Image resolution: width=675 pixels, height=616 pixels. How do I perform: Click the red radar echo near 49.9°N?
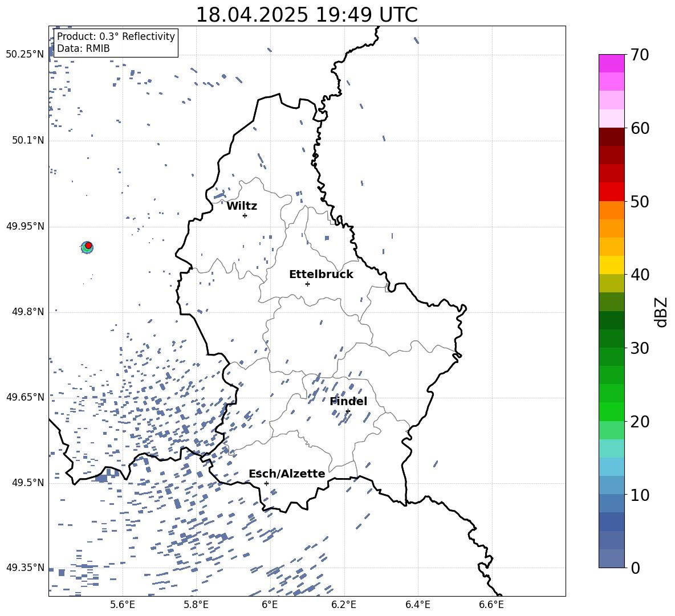point(88,245)
